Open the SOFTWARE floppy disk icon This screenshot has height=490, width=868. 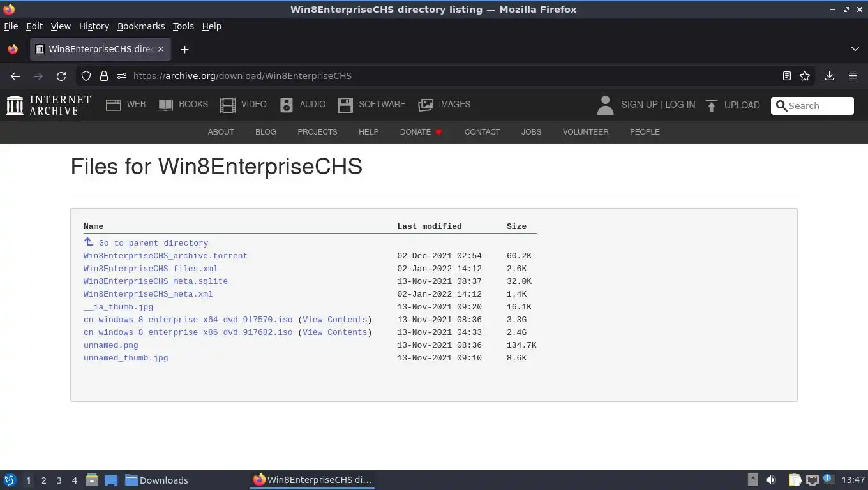345,105
